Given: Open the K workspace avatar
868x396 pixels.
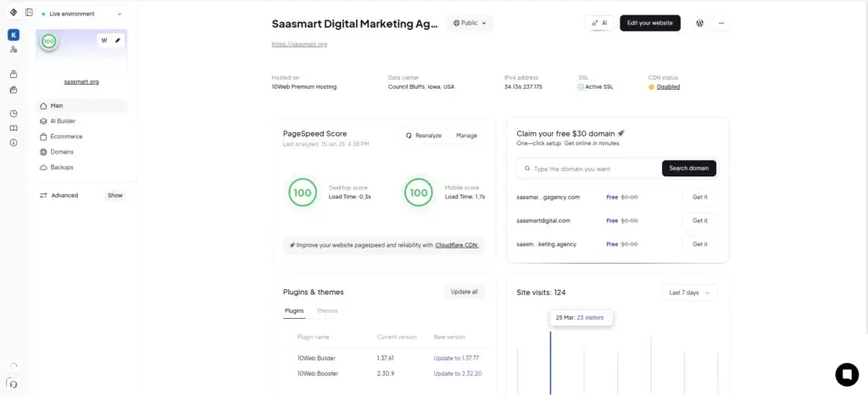Looking at the screenshot, I should 14,36.
